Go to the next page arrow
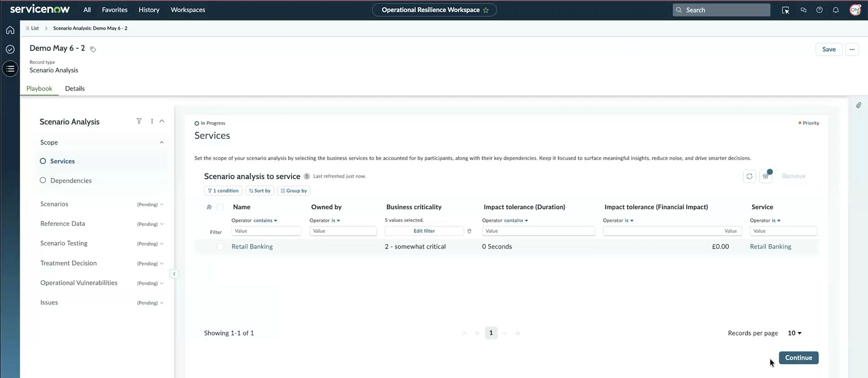 click(504, 333)
